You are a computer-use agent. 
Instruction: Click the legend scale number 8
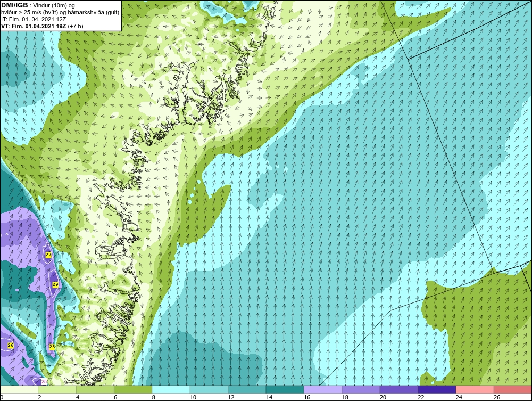153,397
